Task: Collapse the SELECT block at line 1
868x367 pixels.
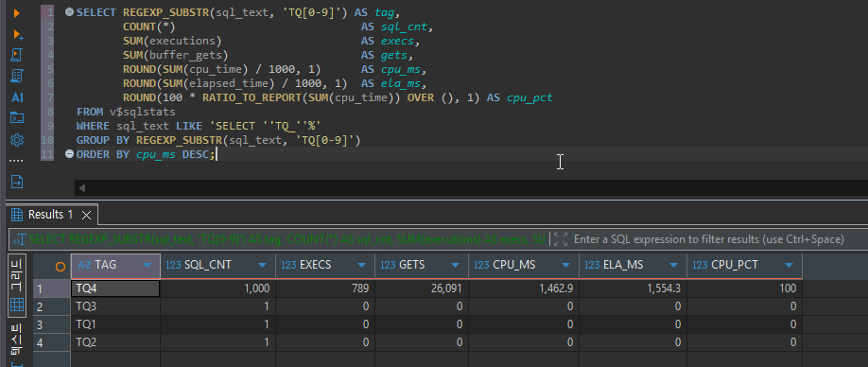Action: (69, 11)
